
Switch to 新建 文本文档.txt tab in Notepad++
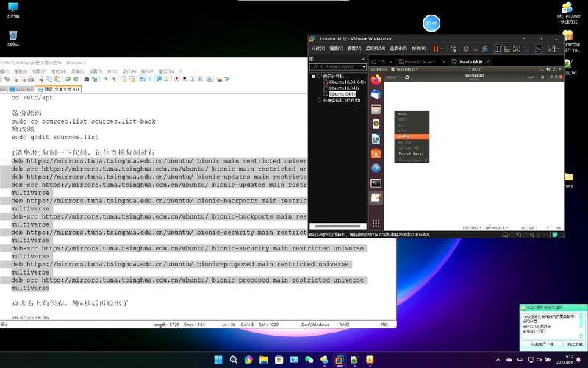pyautogui.click(x=58, y=89)
